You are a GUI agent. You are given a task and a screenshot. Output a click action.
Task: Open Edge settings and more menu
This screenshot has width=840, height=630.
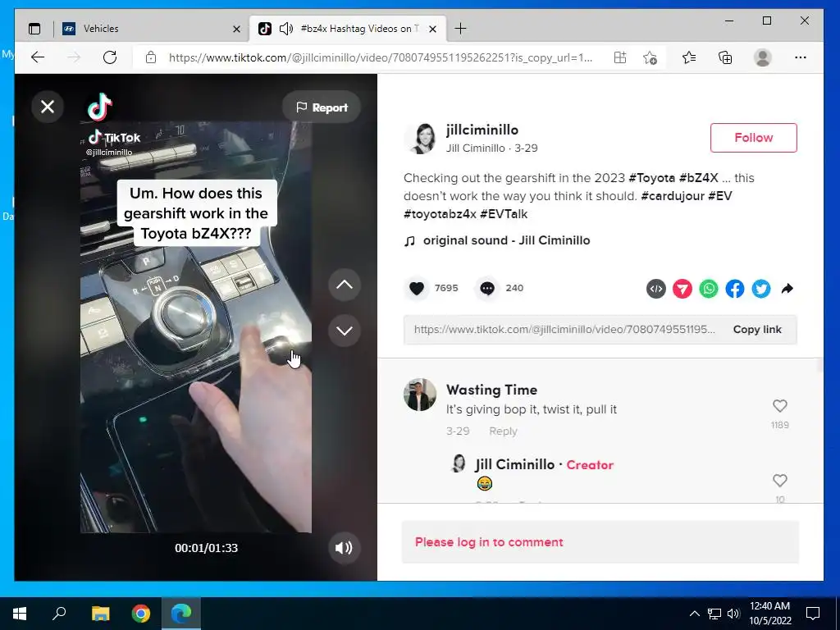801,57
